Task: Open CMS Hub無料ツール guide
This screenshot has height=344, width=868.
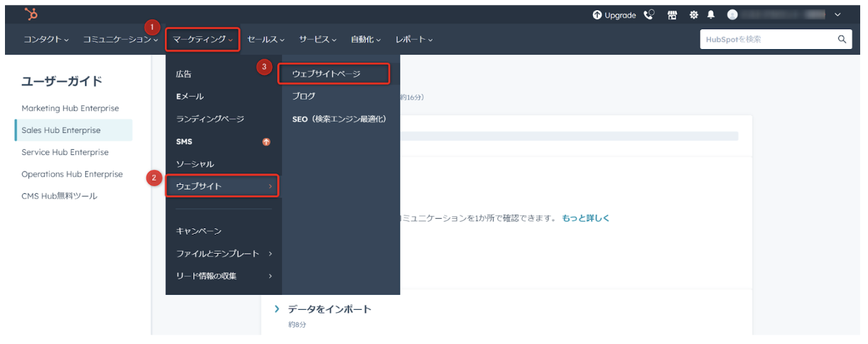Action: coord(60,196)
